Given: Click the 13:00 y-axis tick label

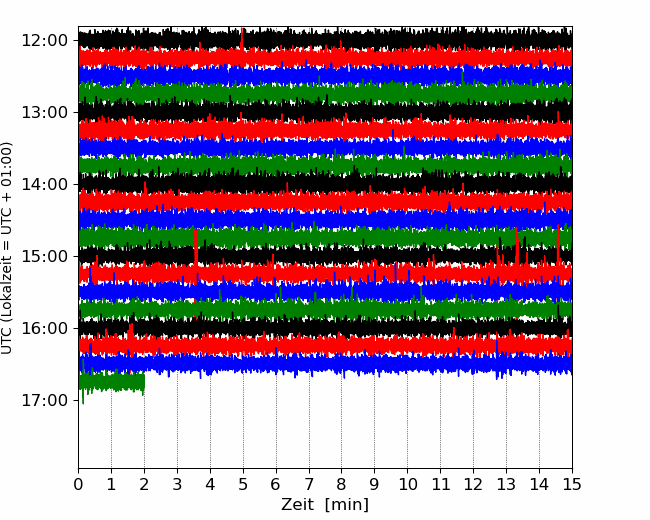Looking at the screenshot, I should pos(44,112).
